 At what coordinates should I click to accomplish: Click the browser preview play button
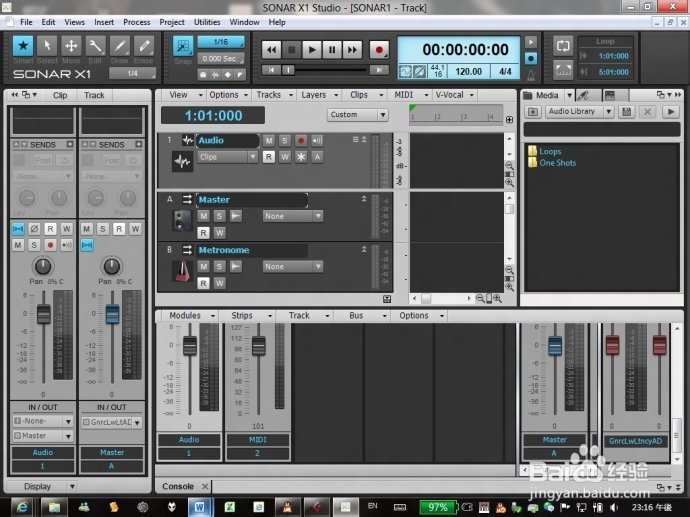(671, 112)
